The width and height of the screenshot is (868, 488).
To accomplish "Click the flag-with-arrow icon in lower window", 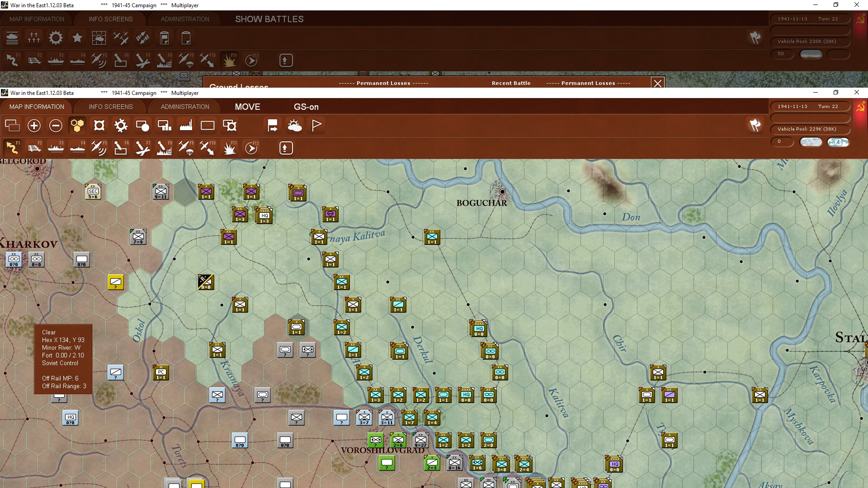I will pos(273,126).
